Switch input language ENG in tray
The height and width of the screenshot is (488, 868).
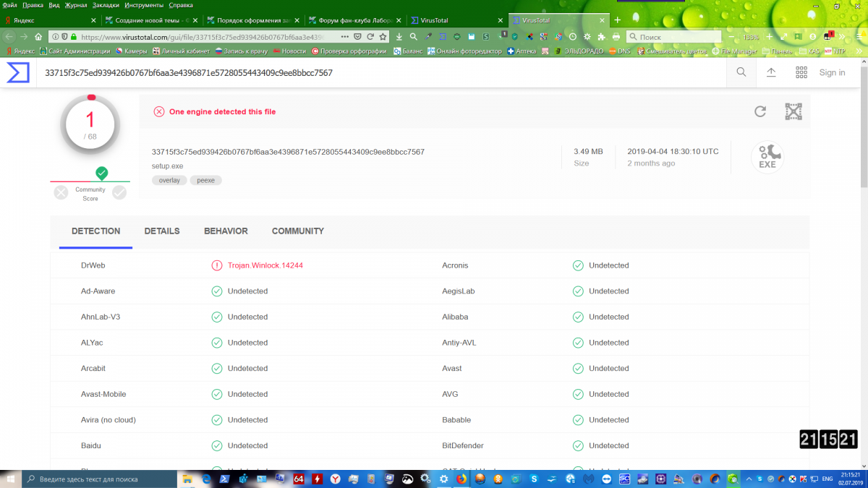coord(827,479)
